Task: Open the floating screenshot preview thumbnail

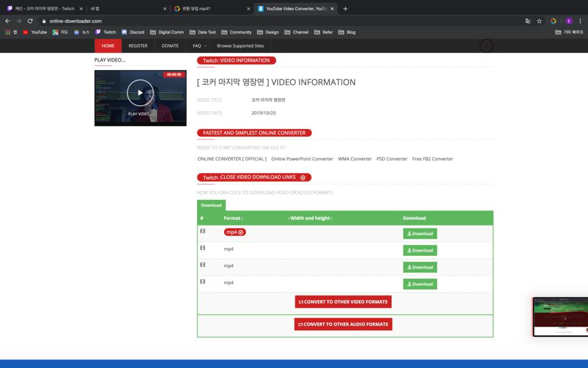Action: pos(560,317)
